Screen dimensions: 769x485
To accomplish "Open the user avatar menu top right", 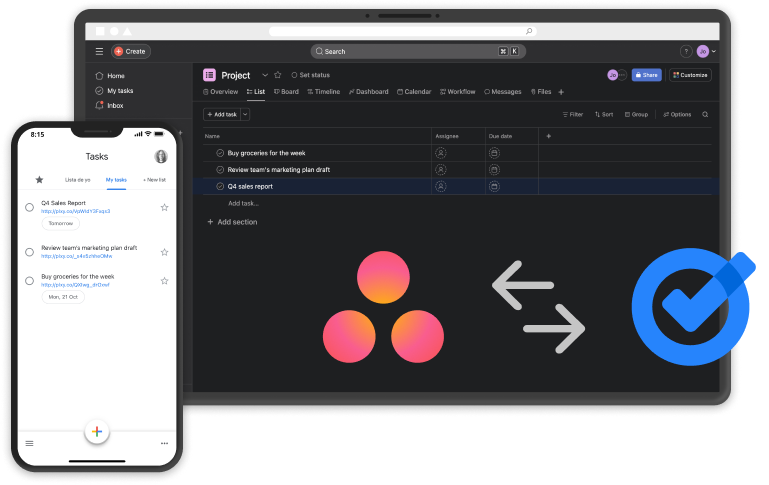I will pos(703,51).
